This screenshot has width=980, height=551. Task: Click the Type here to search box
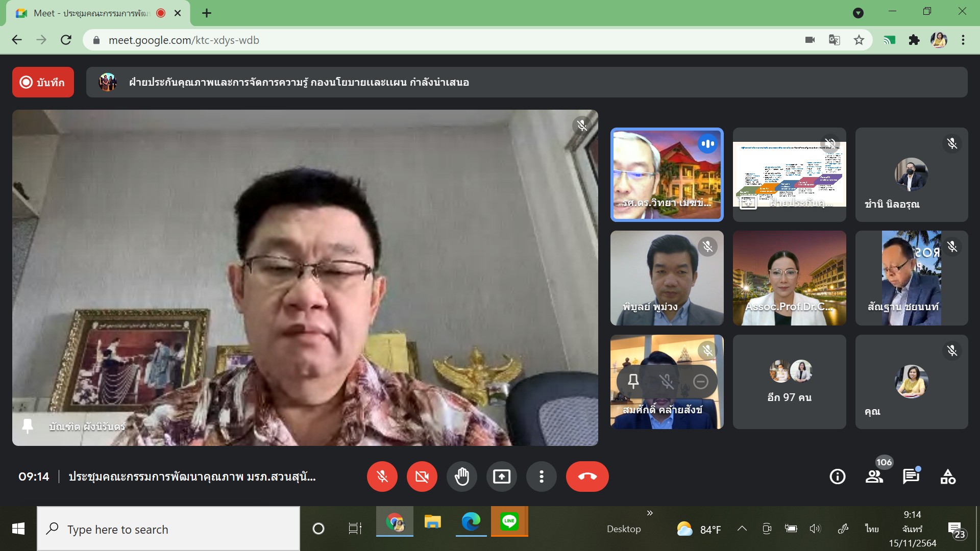[168, 529]
